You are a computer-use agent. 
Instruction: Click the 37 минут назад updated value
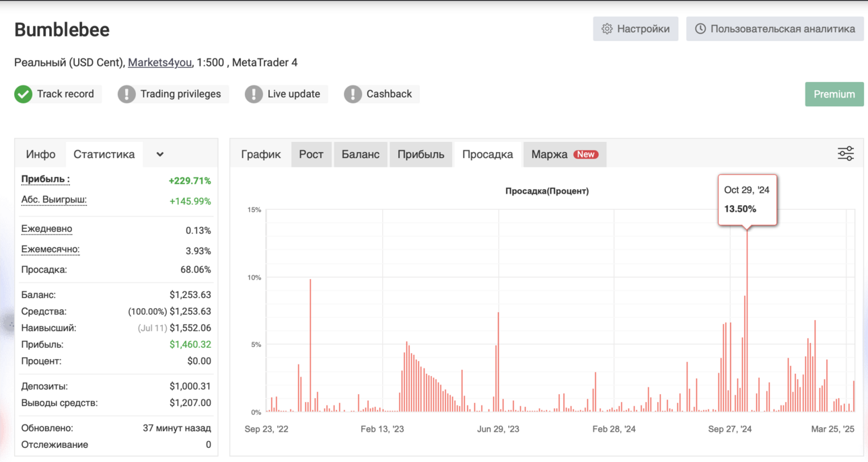[177, 428]
